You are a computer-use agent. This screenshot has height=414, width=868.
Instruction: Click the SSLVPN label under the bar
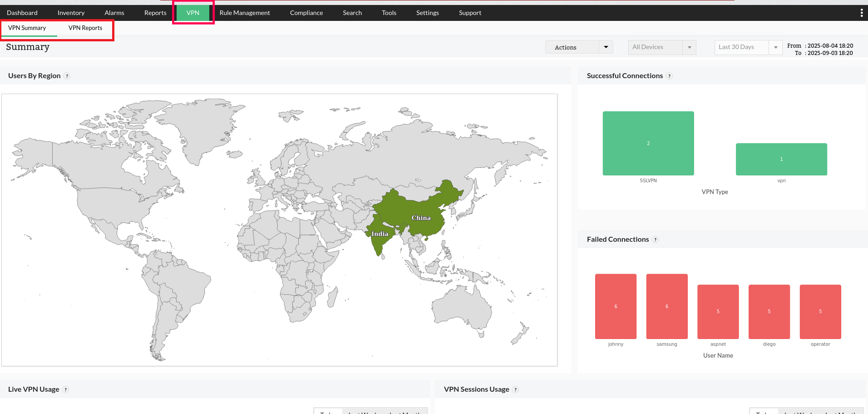pos(648,180)
